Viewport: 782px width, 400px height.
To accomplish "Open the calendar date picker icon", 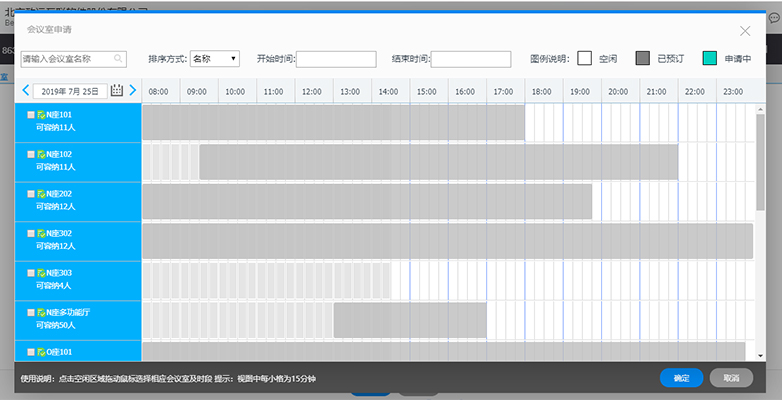I will click(117, 91).
